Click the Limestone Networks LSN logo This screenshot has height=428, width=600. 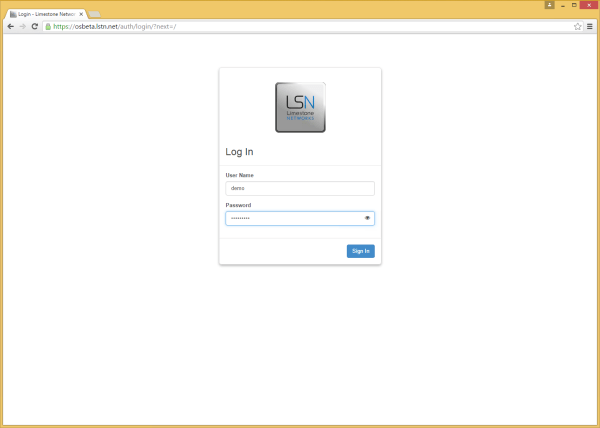click(300, 107)
